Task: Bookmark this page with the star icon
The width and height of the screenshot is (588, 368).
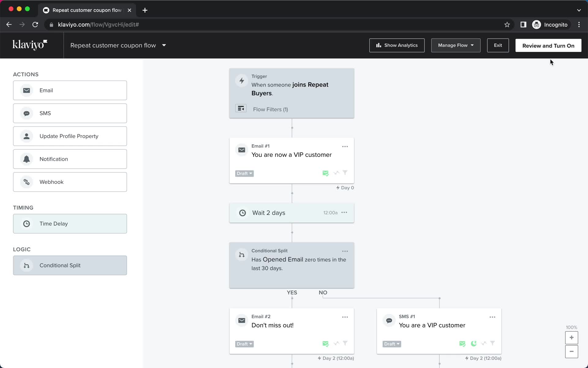Action: [507, 25]
